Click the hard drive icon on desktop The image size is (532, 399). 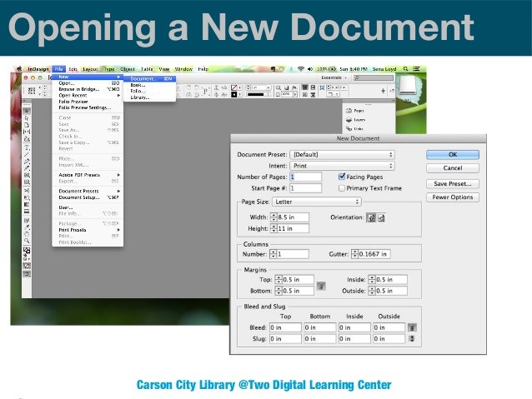(x=409, y=86)
